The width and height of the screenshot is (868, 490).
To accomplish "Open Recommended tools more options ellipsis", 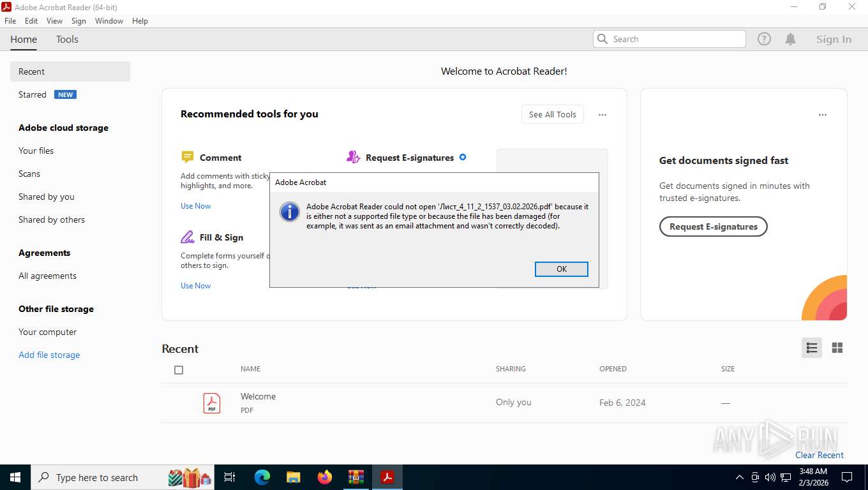I will point(602,115).
